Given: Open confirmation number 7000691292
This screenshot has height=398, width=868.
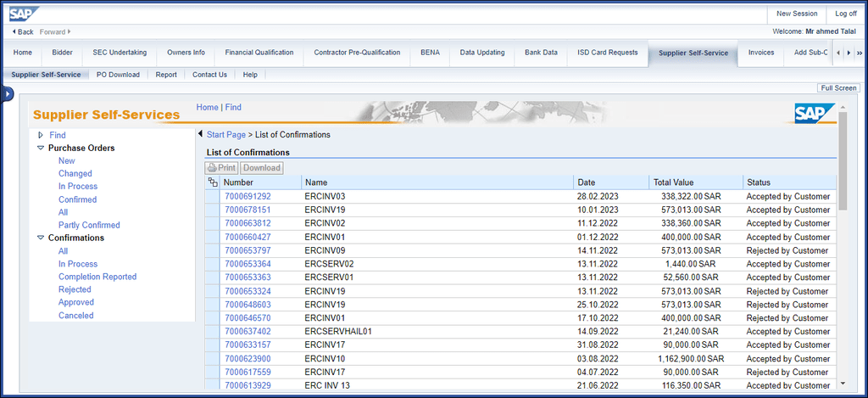Looking at the screenshot, I should tap(248, 196).
